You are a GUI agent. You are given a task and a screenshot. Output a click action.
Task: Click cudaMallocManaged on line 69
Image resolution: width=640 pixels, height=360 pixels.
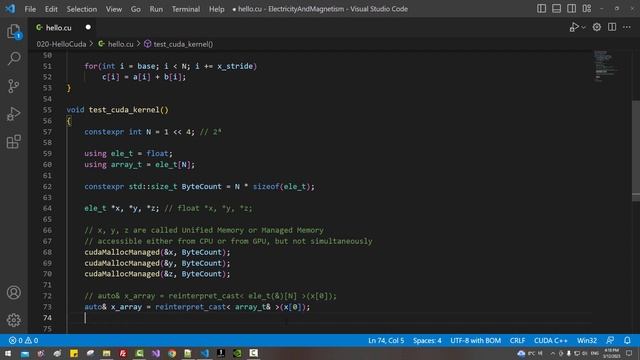click(122, 263)
